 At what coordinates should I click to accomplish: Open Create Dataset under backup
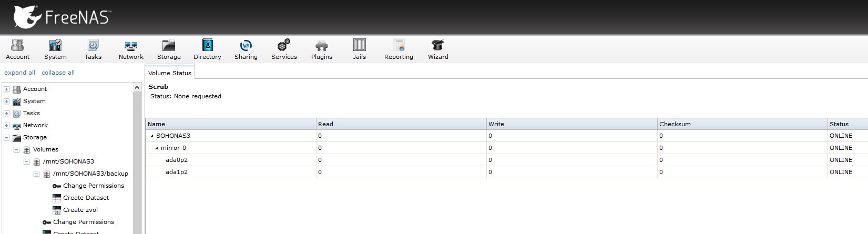point(86,198)
